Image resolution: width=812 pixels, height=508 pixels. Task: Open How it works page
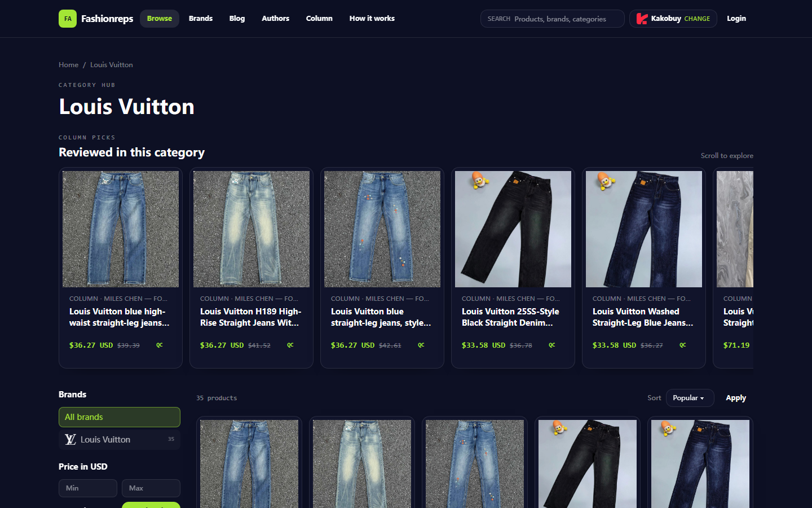pyautogui.click(x=372, y=19)
